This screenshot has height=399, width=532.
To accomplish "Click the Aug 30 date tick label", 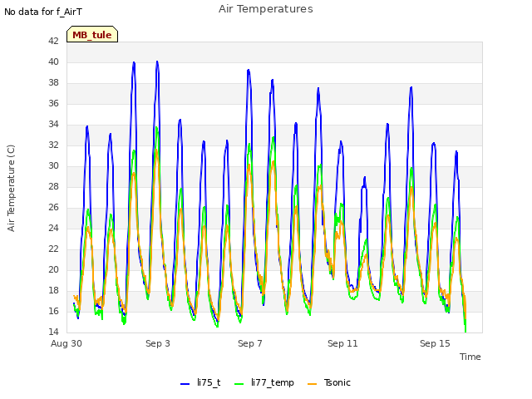I will pyautogui.click(x=66, y=343).
